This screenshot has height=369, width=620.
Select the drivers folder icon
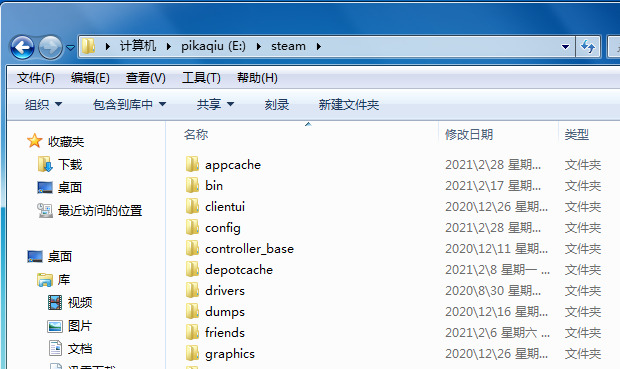192,290
